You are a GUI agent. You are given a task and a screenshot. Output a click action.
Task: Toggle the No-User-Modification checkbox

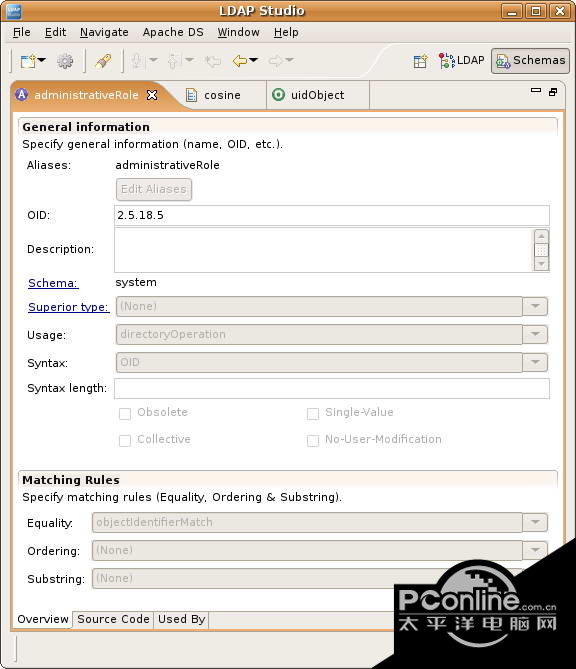pos(313,441)
